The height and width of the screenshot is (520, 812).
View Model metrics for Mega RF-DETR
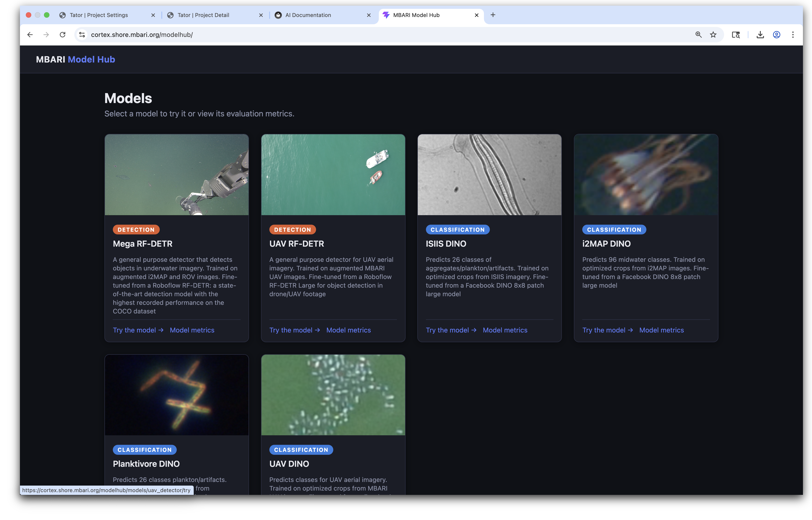[192, 330]
